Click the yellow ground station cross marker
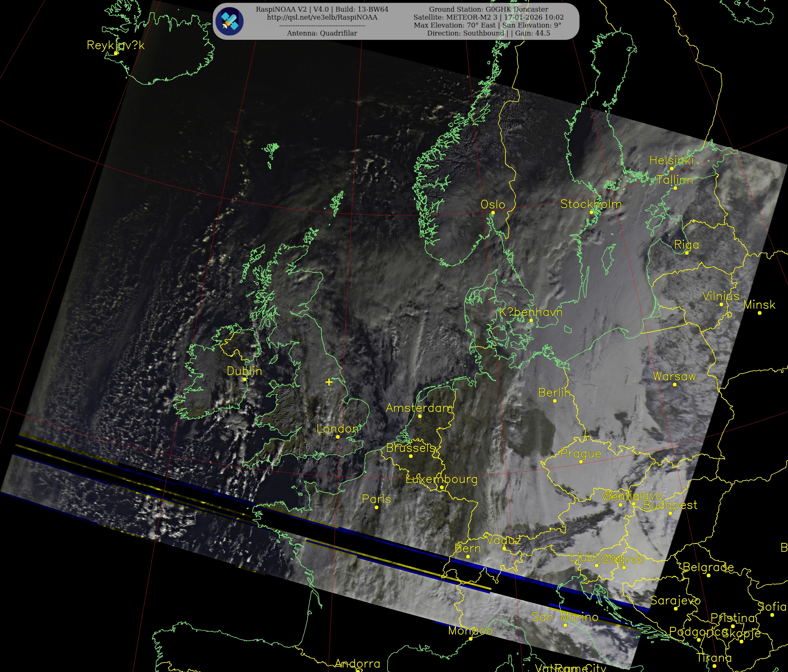Image resolution: width=788 pixels, height=672 pixels. click(x=329, y=382)
